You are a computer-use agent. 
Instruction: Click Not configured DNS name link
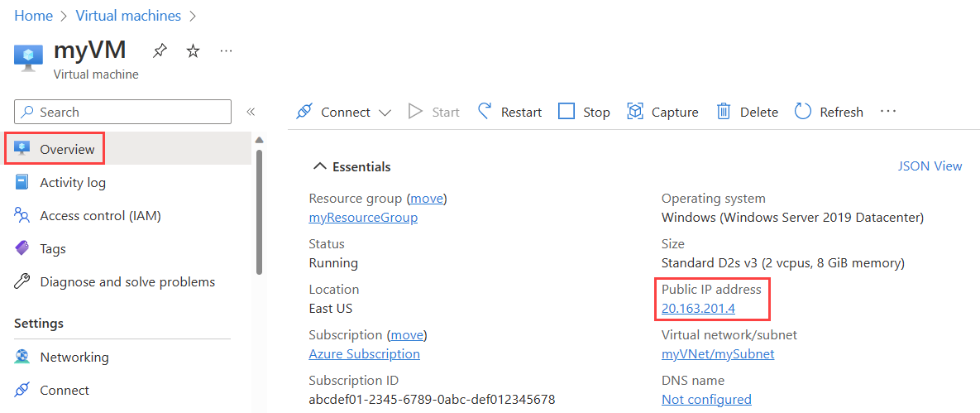pyautogui.click(x=706, y=399)
